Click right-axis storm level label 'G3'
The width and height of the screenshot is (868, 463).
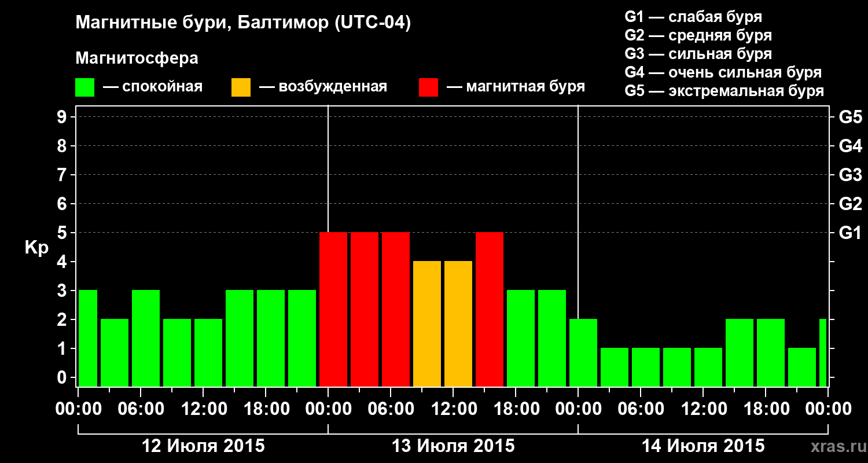tap(850, 175)
